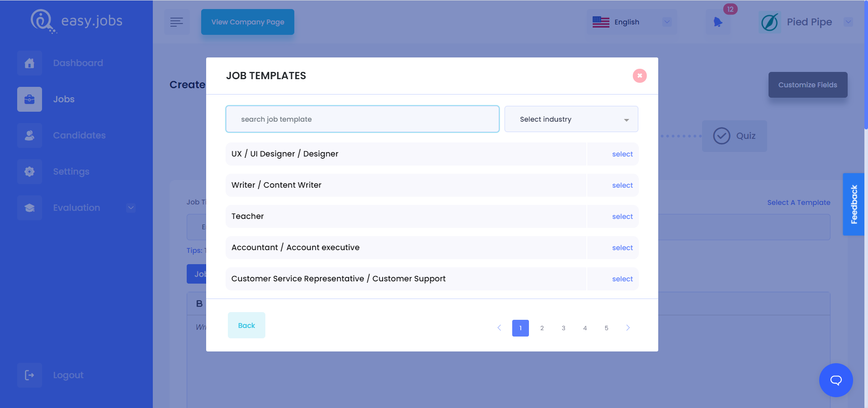
Task: Open the Select industry dropdown
Action: click(x=571, y=119)
